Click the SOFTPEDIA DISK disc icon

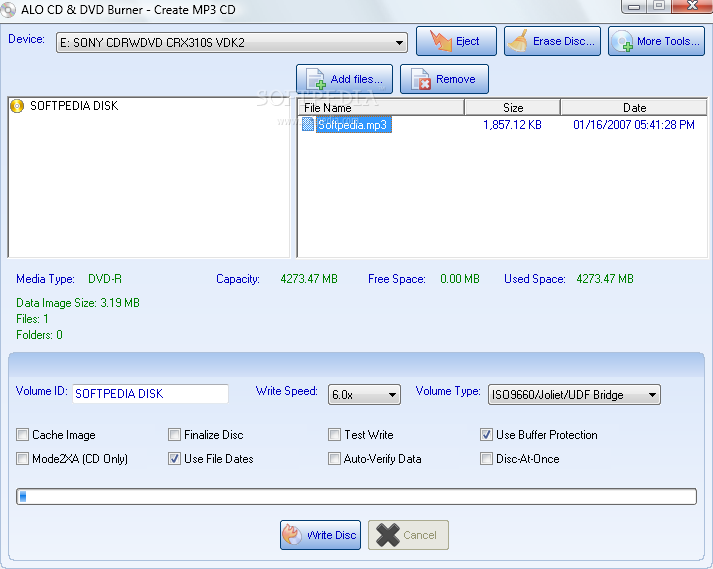click(x=17, y=106)
